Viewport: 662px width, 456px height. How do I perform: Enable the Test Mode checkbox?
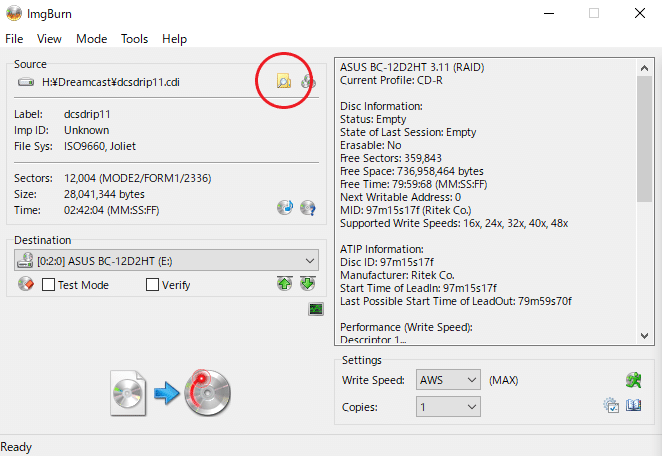[48, 285]
